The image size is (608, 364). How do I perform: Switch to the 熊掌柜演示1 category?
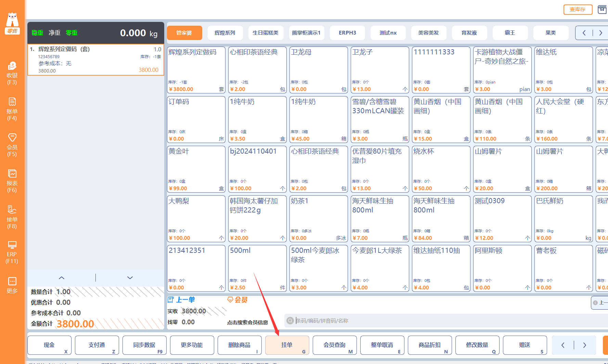pyautogui.click(x=307, y=33)
